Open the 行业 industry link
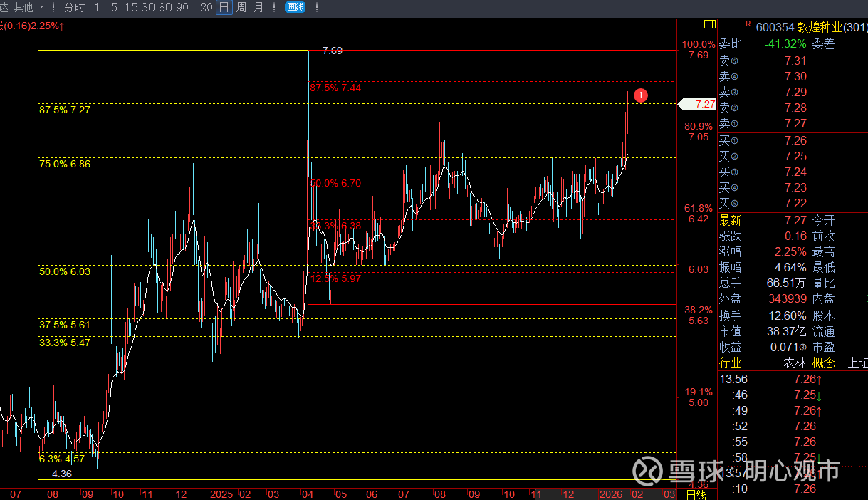The width and height of the screenshot is (868, 500). (730, 363)
